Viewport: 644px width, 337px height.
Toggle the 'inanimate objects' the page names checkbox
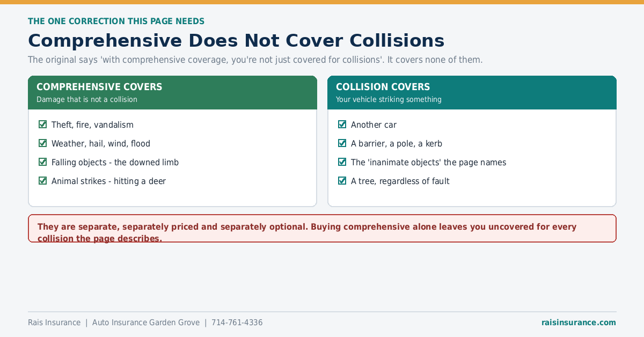[x=342, y=162]
